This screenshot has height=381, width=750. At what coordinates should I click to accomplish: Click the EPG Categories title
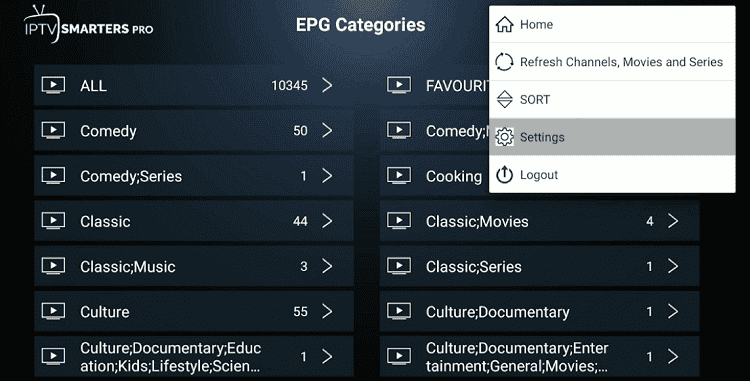pos(361,25)
